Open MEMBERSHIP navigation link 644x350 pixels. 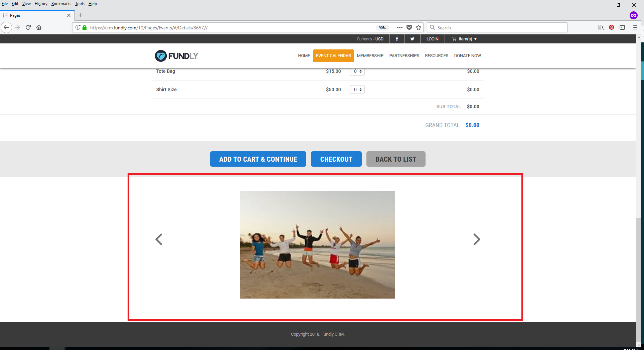(370, 56)
